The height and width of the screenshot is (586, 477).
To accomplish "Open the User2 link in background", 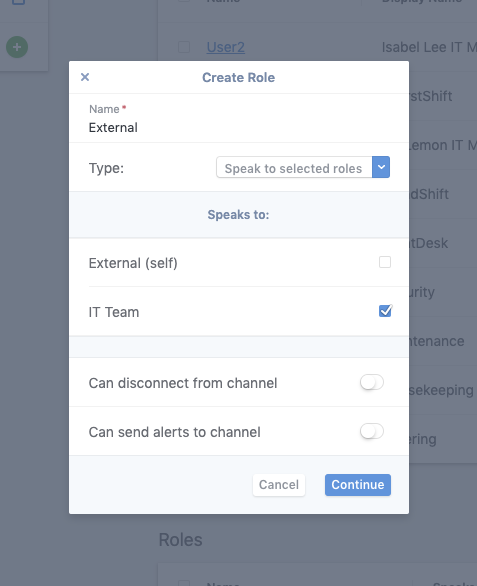I will (x=226, y=47).
